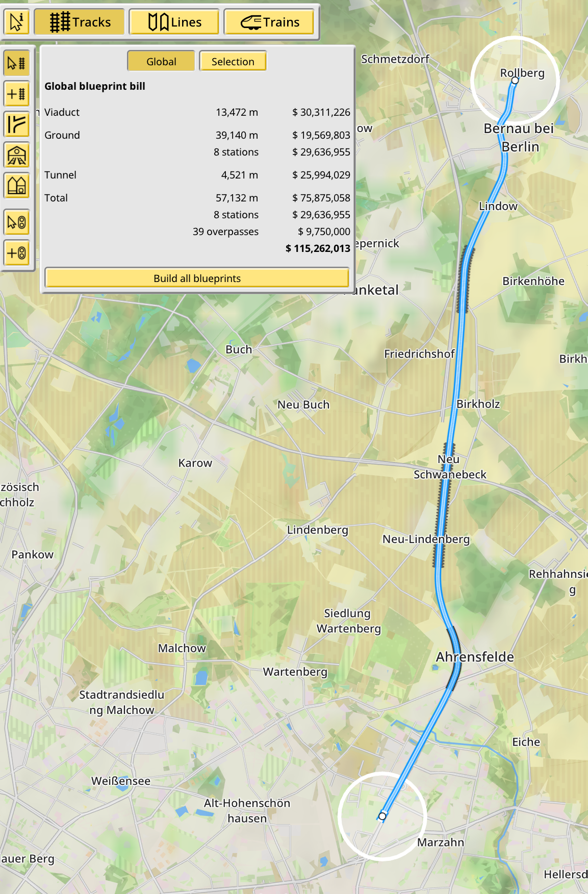Switch to the Lines mode tab
This screenshot has width=588, height=894.
174,22
